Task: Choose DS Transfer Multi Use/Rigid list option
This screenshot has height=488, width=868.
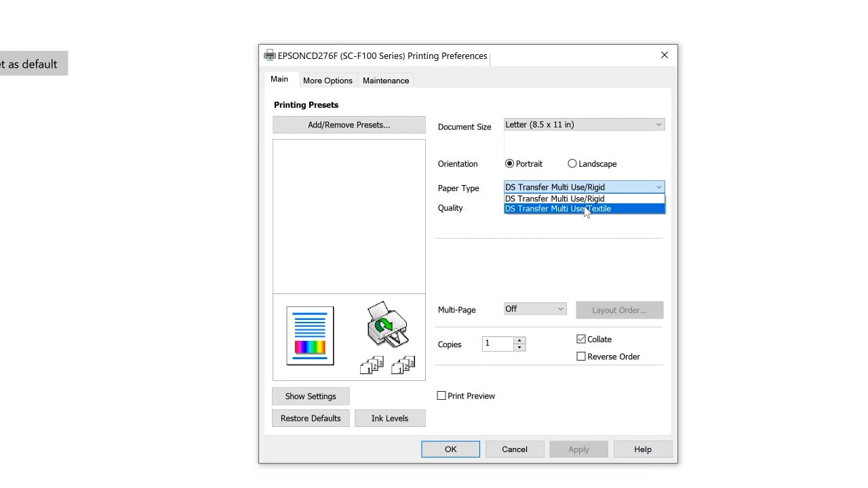Action: [x=584, y=199]
